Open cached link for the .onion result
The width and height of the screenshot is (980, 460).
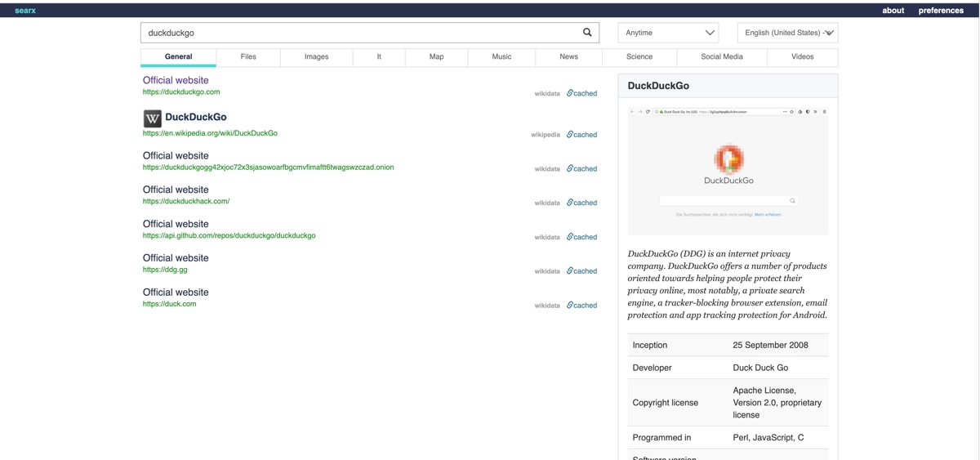click(x=582, y=168)
